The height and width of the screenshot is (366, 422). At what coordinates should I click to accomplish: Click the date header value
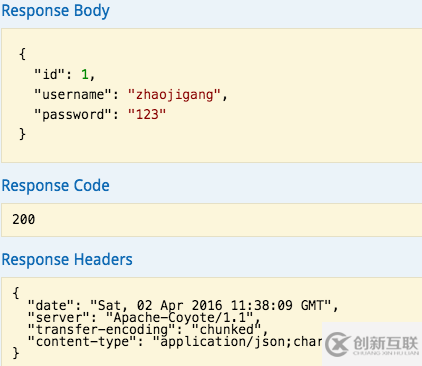(x=211, y=305)
